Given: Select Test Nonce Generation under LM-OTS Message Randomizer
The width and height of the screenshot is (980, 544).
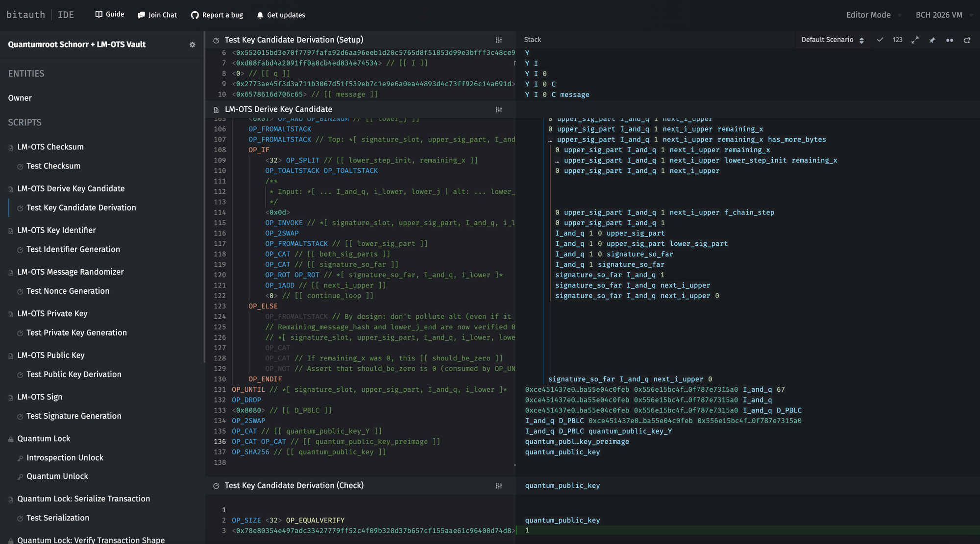Looking at the screenshot, I should tap(68, 291).
